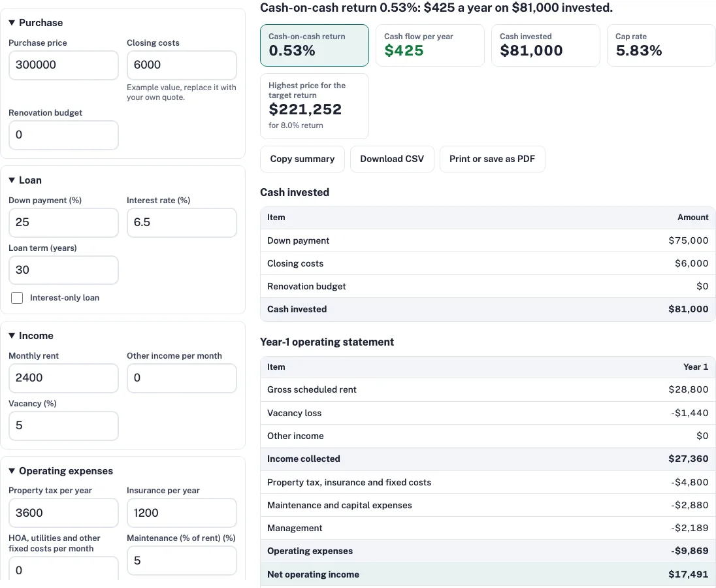Image resolution: width=716 pixels, height=588 pixels.
Task: Collapse the Loan section
Action: tap(25, 180)
